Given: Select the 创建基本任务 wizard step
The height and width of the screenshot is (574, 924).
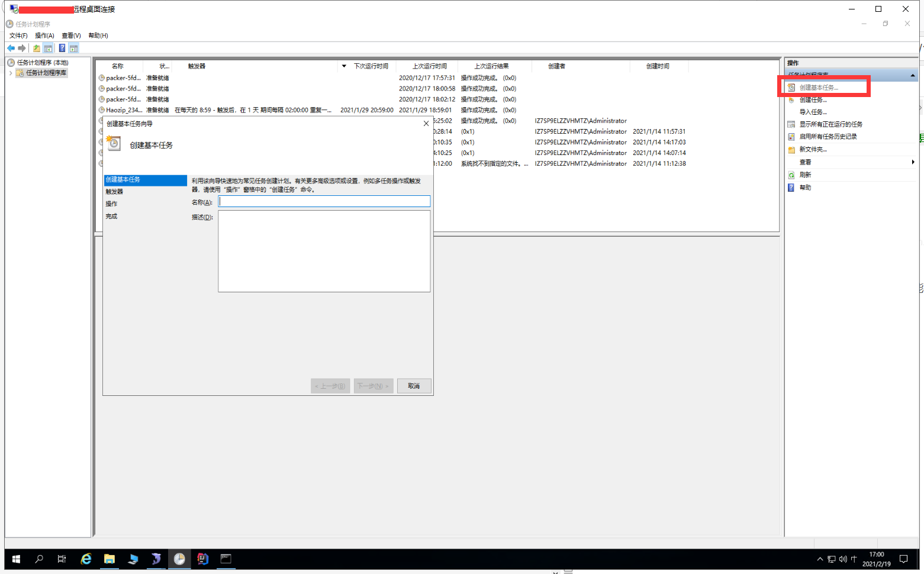Looking at the screenshot, I should (x=145, y=180).
